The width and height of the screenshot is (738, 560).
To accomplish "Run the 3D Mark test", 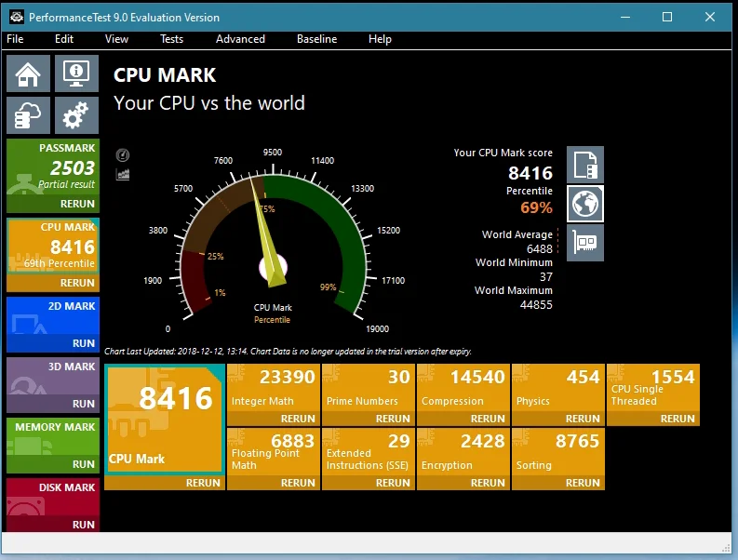I will [53, 404].
